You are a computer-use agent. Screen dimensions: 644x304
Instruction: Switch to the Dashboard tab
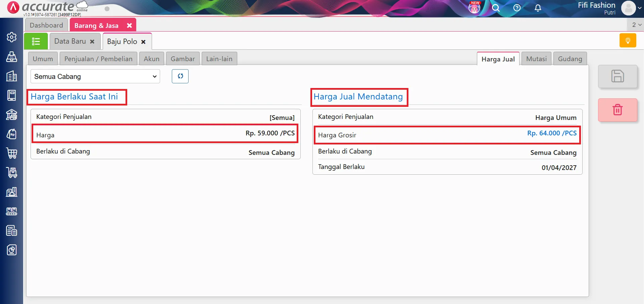(46, 25)
